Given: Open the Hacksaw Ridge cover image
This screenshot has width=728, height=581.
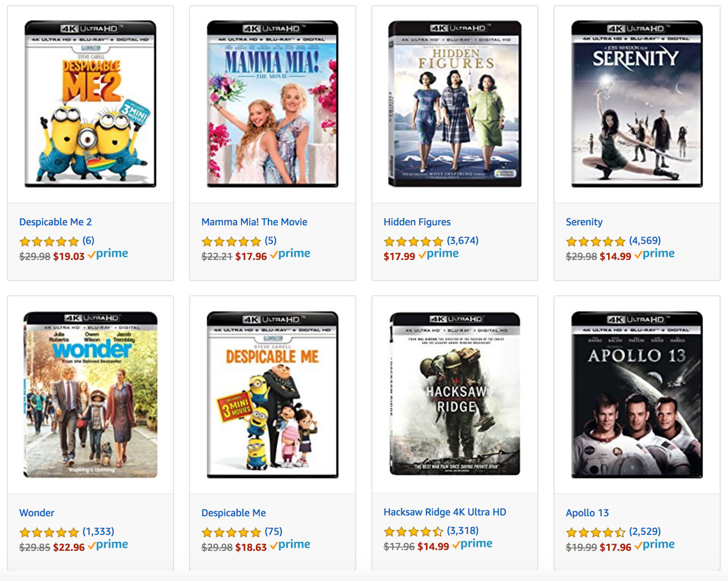Looking at the screenshot, I should [454, 393].
